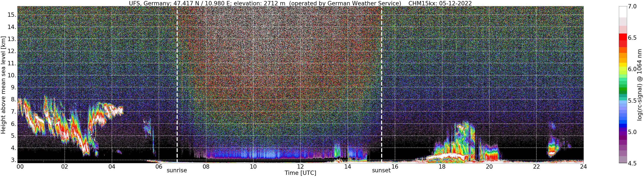Click the y-axis tick "12."

(12, 51)
